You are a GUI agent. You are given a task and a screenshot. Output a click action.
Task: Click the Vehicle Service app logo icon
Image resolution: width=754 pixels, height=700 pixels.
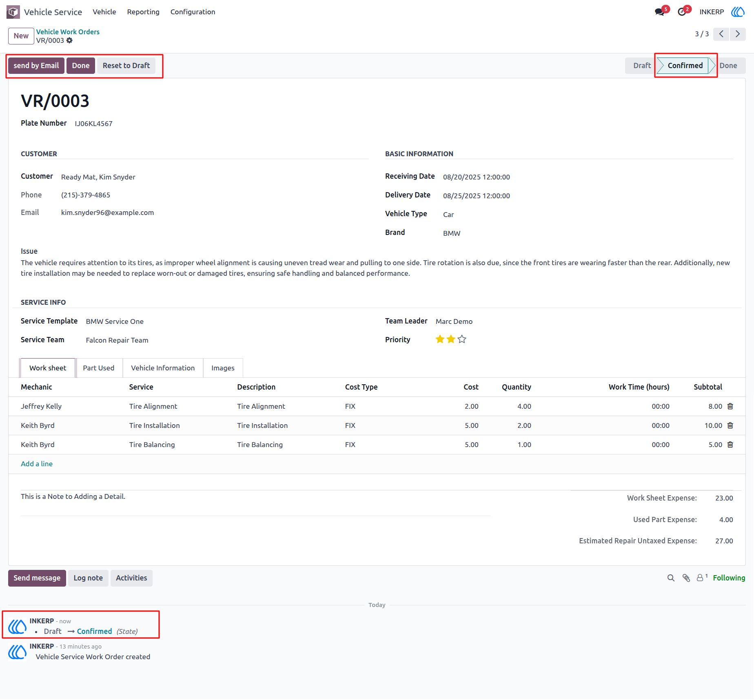(x=13, y=12)
